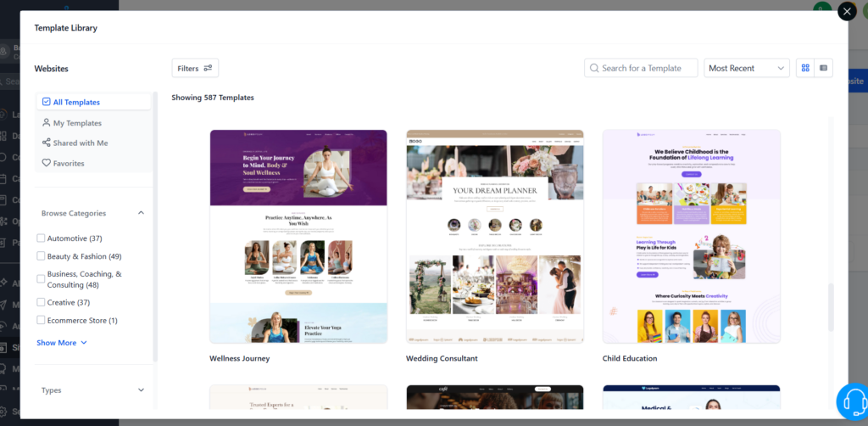Switch to list view layout icon
The image size is (868, 426).
824,68
